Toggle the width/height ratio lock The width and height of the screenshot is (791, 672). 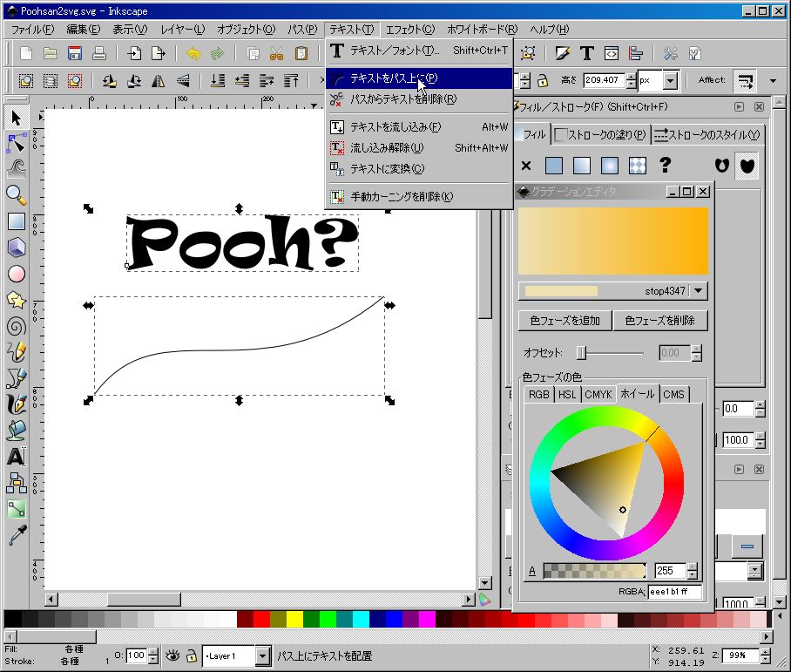(542, 81)
